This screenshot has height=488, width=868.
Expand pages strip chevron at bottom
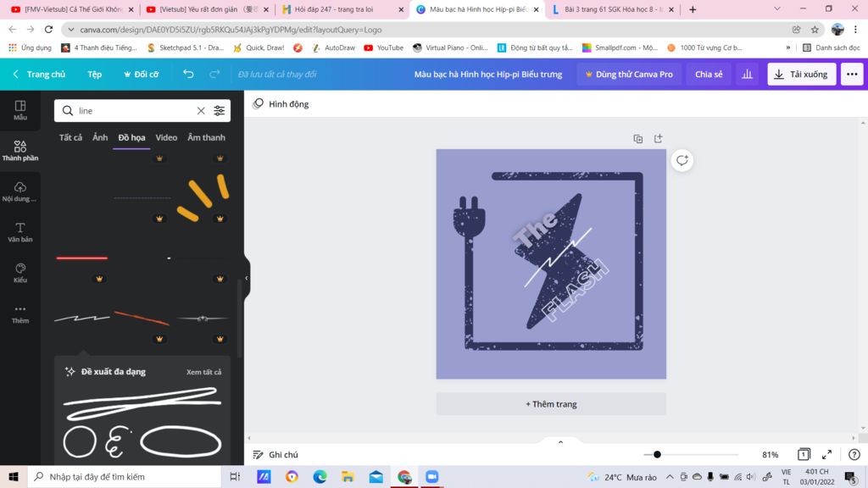pyautogui.click(x=561, y=441)
